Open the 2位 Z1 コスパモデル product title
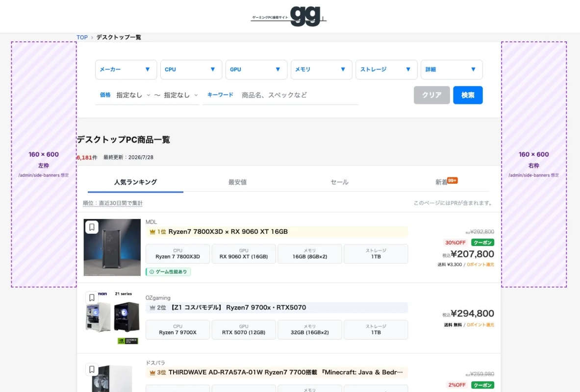Viewport: 580px width, 392px height. click(238, 308)
